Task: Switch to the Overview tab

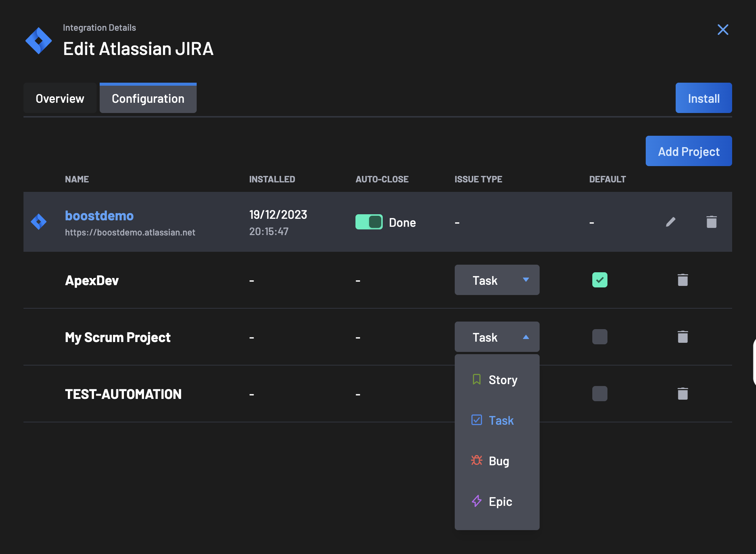Action: 60,98
